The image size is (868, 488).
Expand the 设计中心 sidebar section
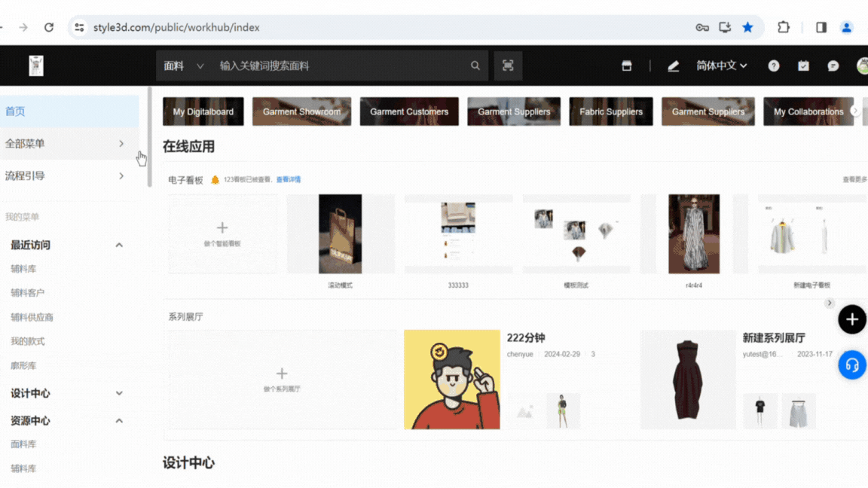pos(119,393)
